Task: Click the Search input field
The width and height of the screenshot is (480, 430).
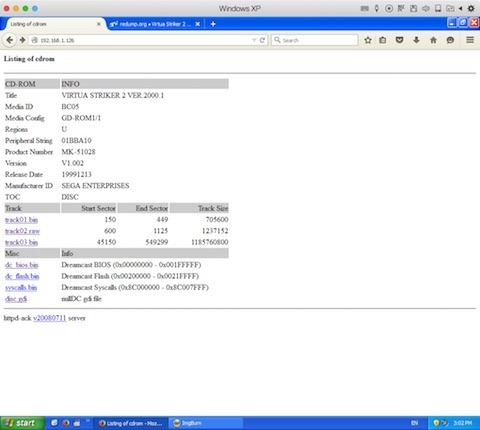Action: pyautogui.click(x=314, y=40)
